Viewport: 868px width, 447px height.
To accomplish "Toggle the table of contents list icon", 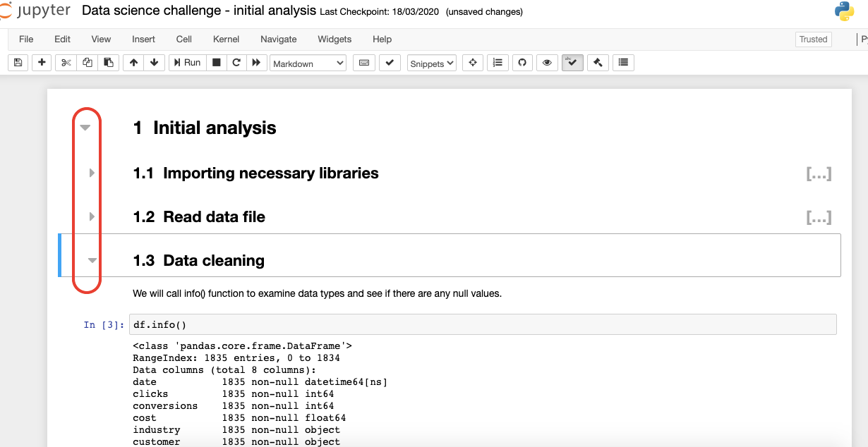I will 498,63.
